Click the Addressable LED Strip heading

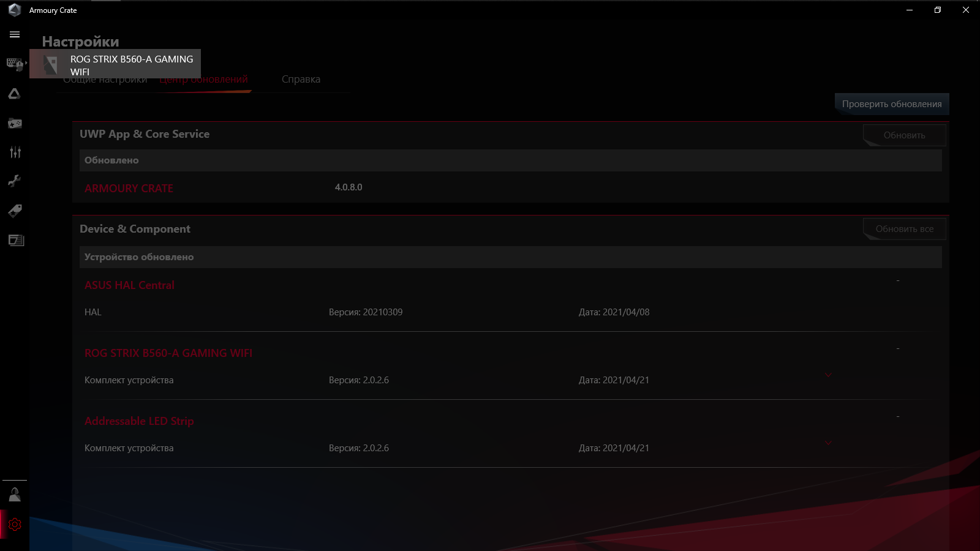(x=139, y=421)
